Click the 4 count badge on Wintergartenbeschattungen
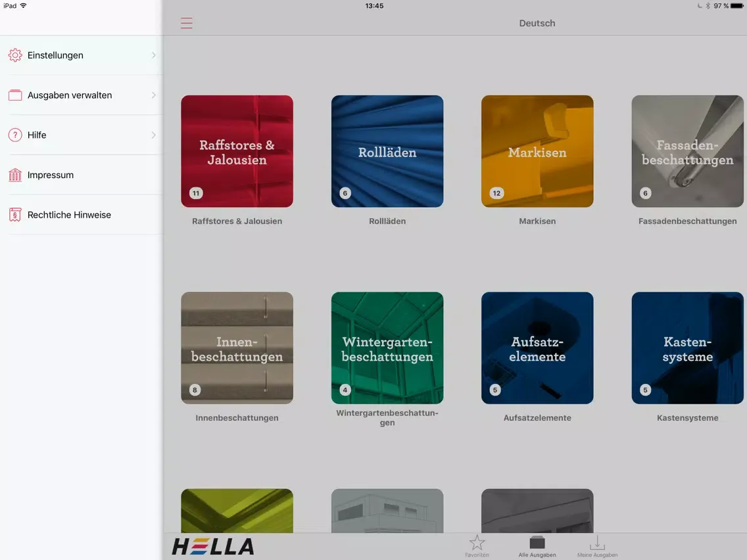Viewport: 747px width, 560px height. click(x=345, y=390)
